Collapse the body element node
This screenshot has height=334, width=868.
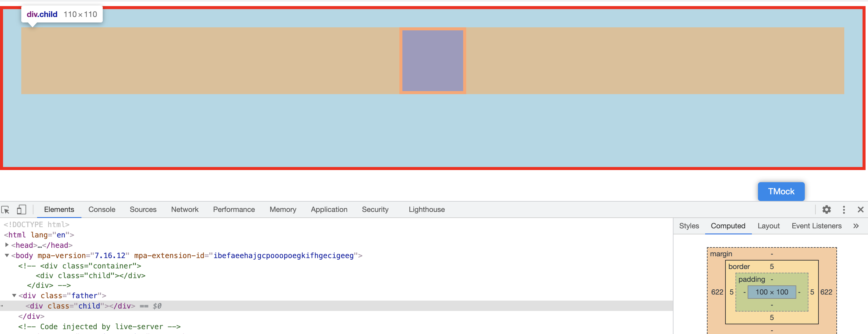(7, 255)
